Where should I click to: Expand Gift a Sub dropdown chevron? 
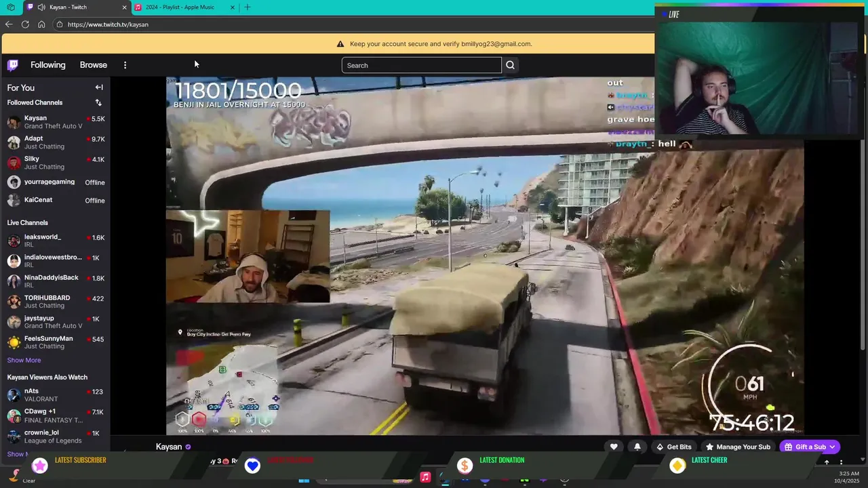pyautogui.click(x=833, y=447)
